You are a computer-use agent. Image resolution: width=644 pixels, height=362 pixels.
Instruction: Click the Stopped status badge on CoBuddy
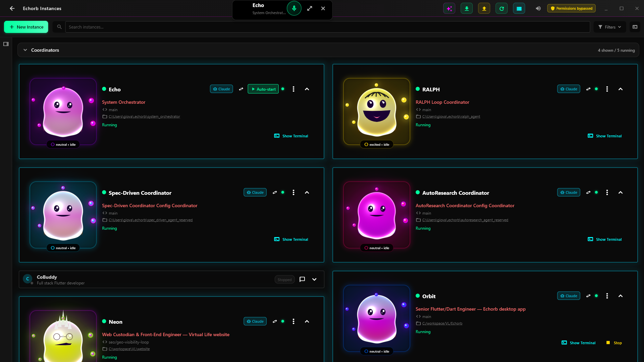pyautogui.click(x=285, y=280)
